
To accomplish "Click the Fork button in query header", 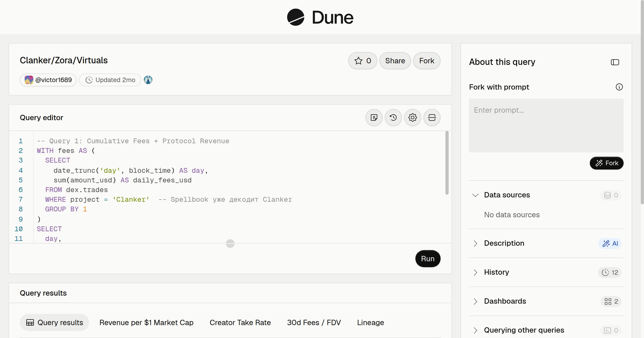I will click(x=427, y=61).
